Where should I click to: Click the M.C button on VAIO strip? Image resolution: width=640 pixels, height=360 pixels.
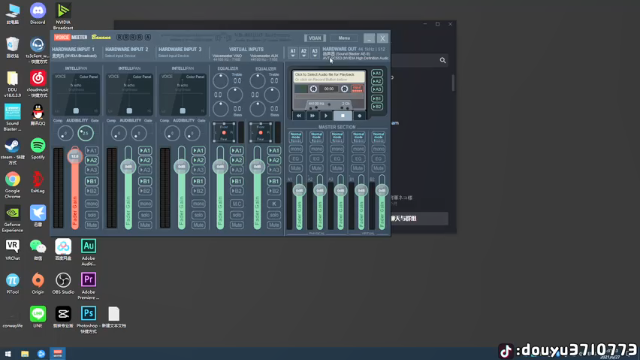point(237,203)
